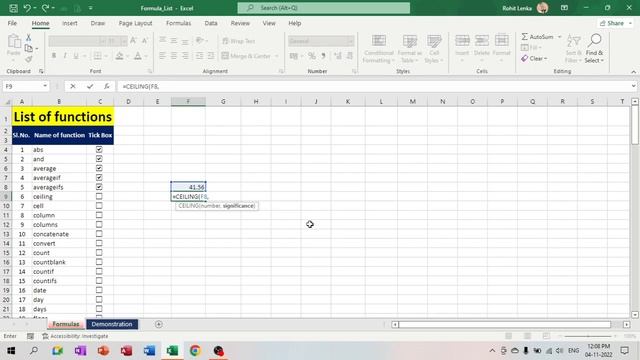
Task: Open the notification center icon
Action: pos(624,351)
